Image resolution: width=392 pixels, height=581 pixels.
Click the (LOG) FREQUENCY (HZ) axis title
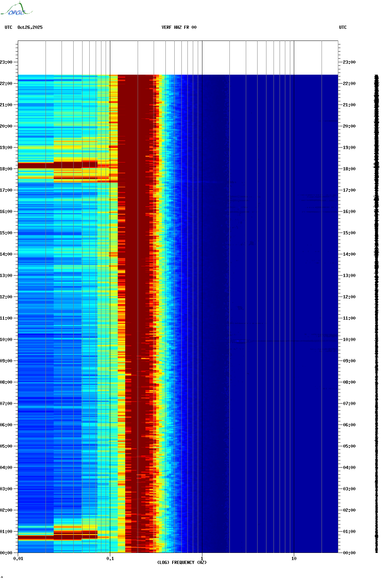[x=182, y=563]
